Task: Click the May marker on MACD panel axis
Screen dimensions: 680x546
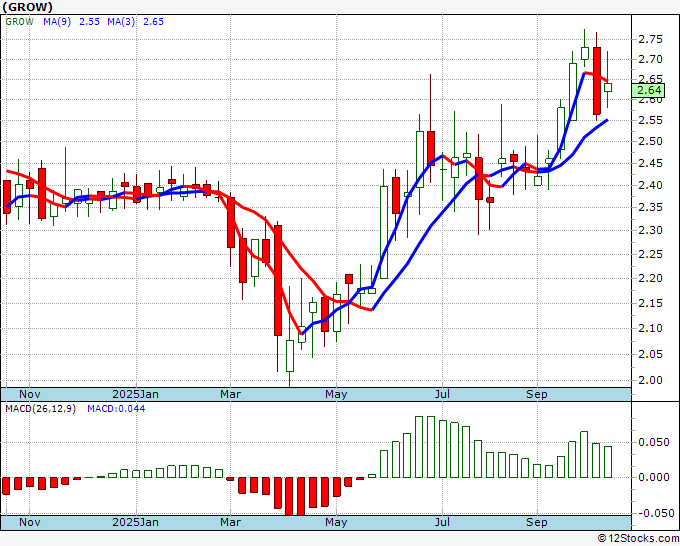Action: (x=335, y=522)
